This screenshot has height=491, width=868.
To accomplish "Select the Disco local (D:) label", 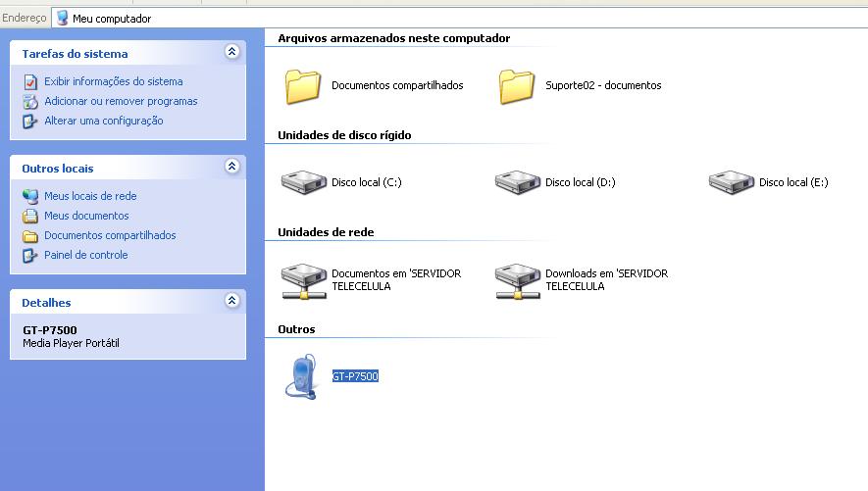I will [x=581, y=182].
